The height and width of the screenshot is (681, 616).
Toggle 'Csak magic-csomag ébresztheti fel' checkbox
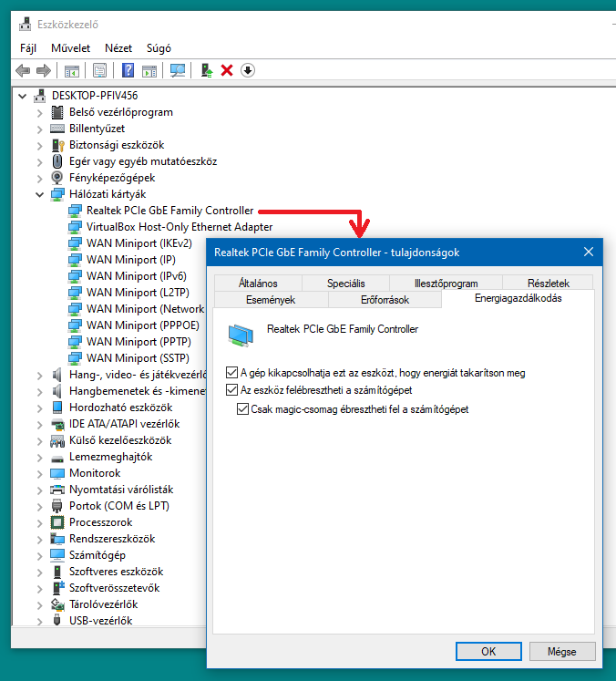tap(242, 409)
